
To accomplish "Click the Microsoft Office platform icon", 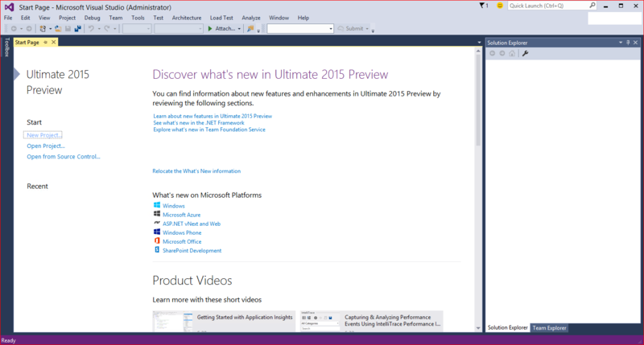I will [x=157, y=240].
